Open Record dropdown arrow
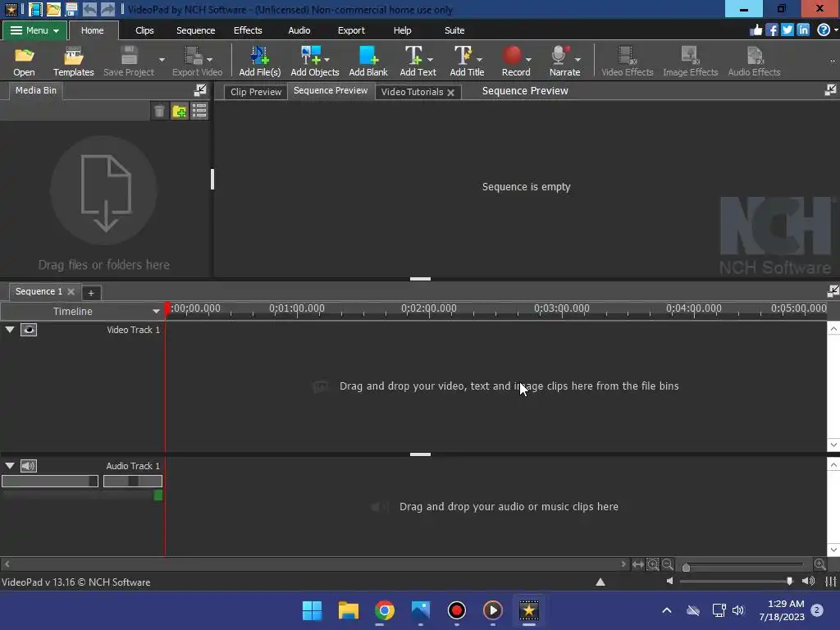 (x=528, y=59)
